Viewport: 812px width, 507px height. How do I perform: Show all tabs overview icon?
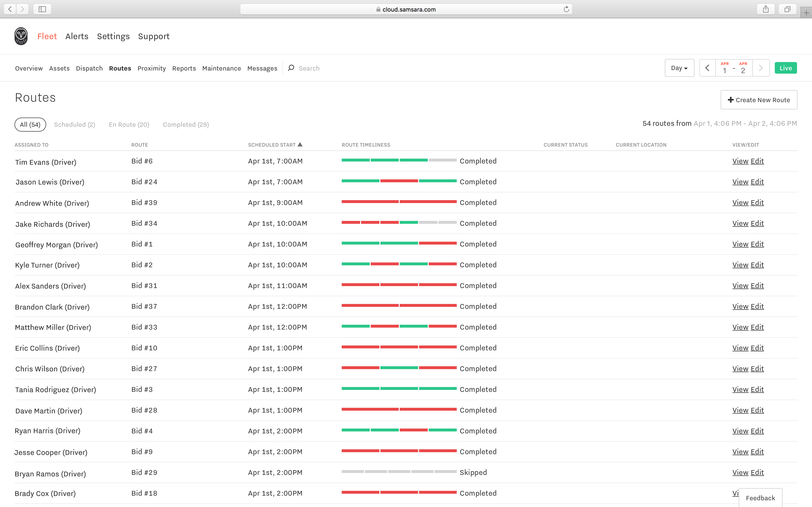click(x=787, y=9)
